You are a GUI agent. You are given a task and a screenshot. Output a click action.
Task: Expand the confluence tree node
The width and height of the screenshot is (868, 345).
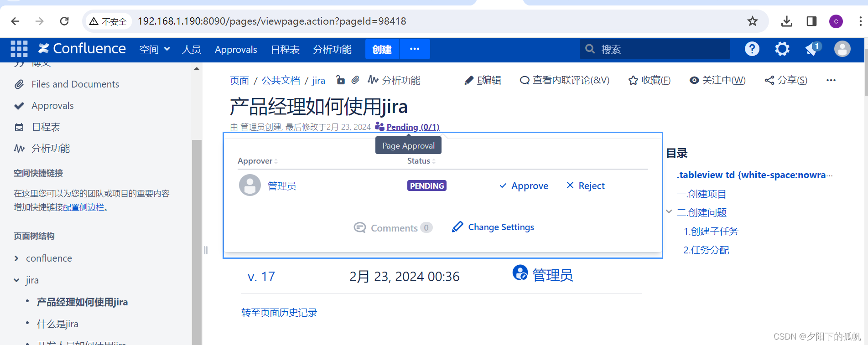click(16, 258)
